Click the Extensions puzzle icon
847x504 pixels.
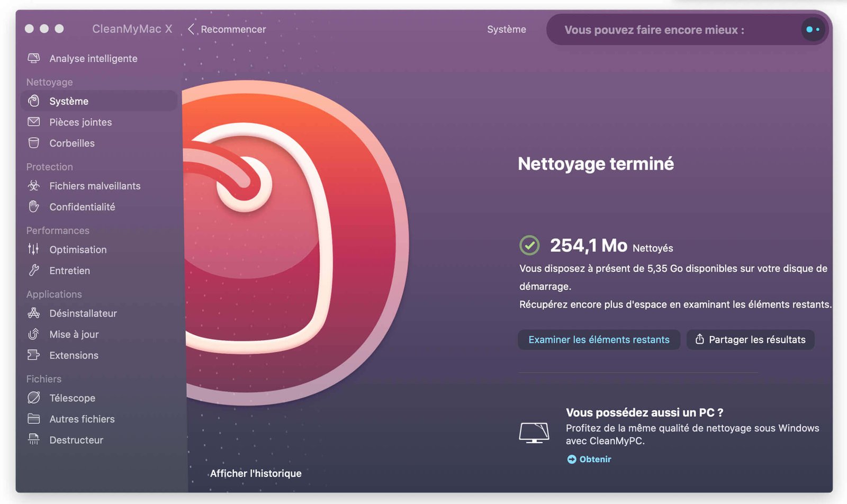[33, 355]
